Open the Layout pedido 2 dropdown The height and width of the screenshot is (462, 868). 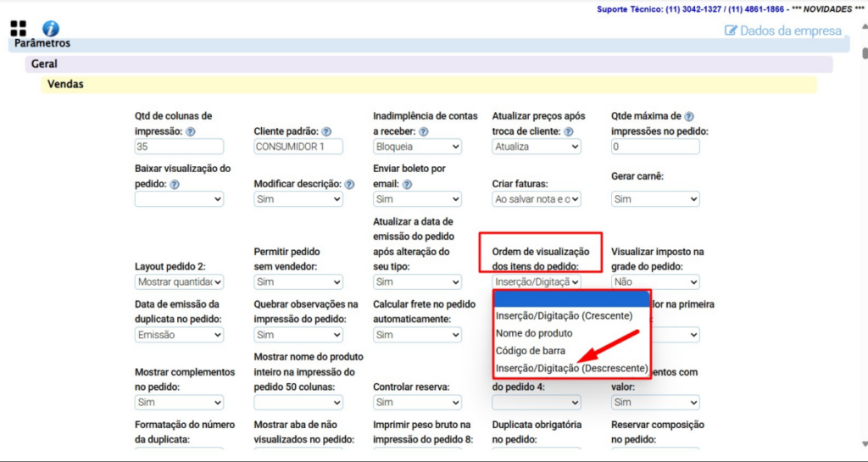pos(180,282)
